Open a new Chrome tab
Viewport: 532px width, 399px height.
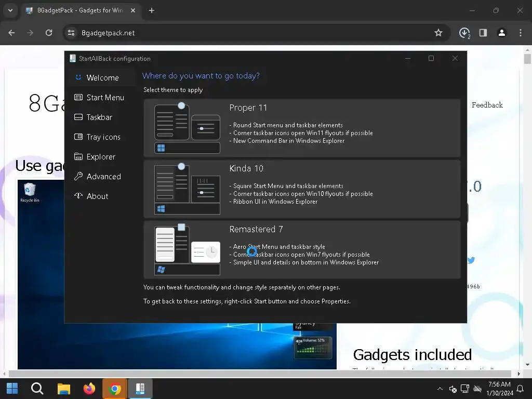tap(152, 10)
